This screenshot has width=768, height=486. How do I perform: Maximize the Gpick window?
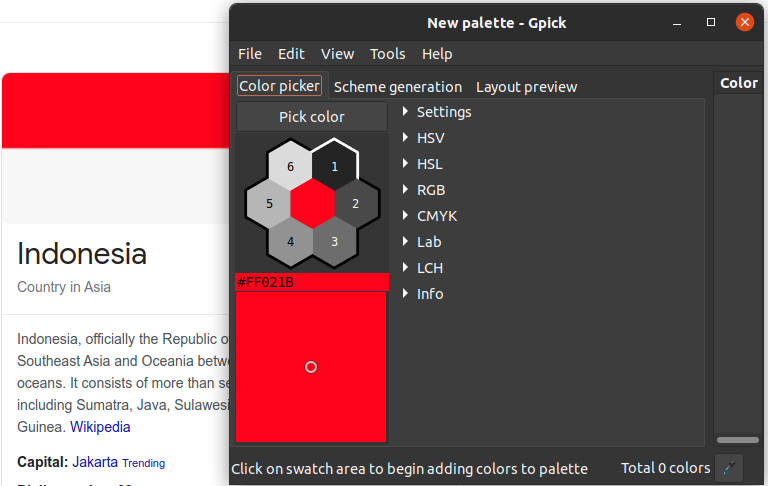(711, 23)
